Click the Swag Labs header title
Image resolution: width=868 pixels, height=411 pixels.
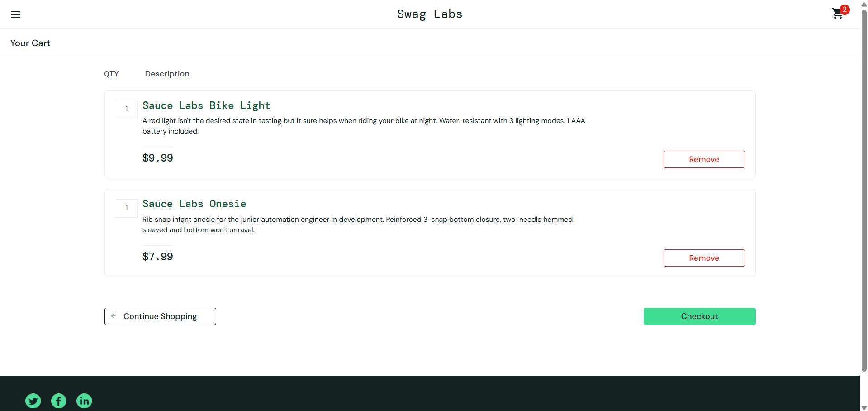point(430,14)
